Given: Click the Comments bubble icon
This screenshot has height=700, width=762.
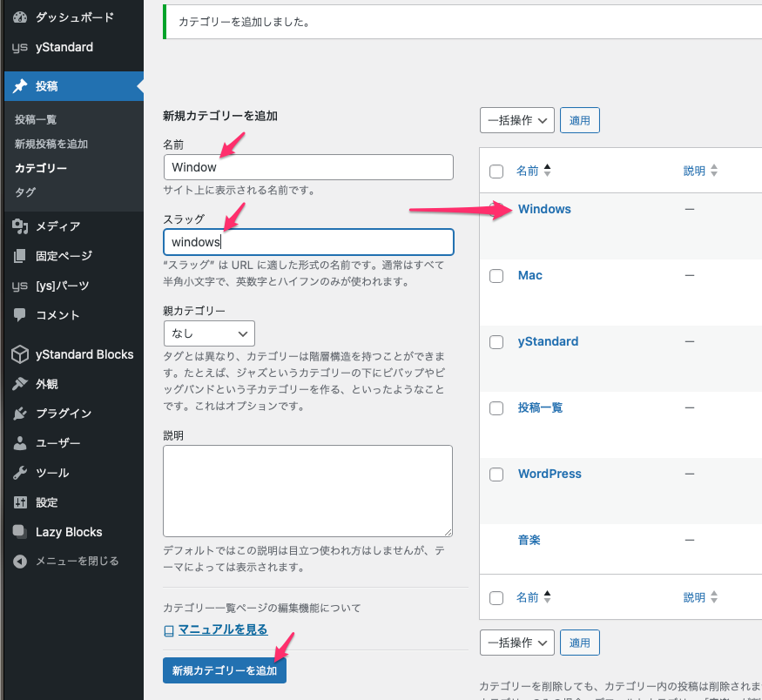Looking at the screenshot, I should coord(20,315).
